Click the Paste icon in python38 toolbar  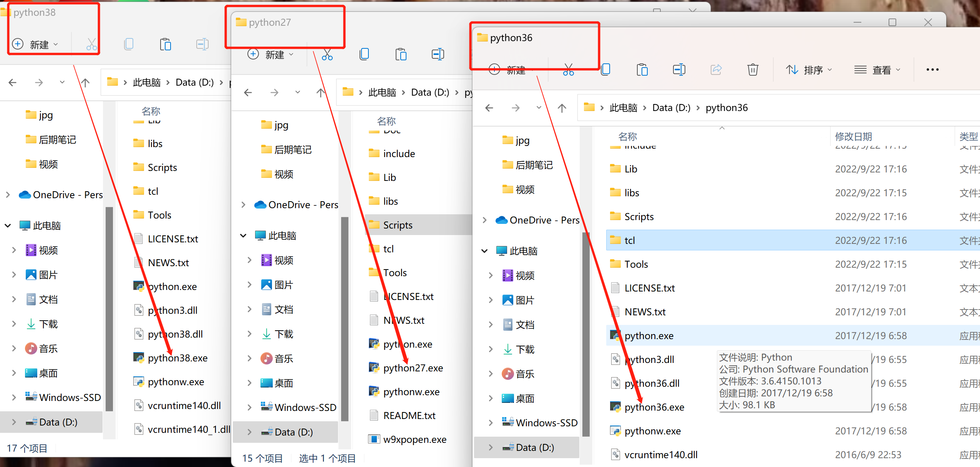tap(165, 45)
